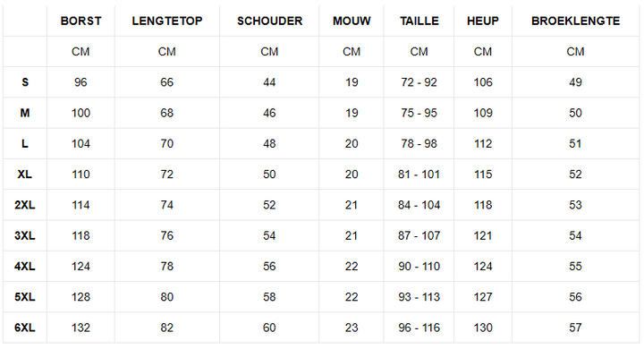Click the SCHOUDER column header

[269, 21]
